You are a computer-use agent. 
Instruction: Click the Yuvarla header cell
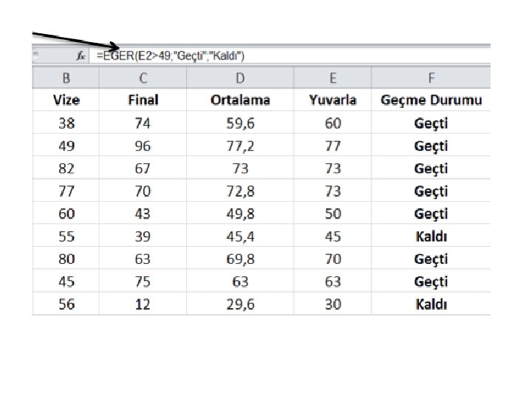click(332, 100)
